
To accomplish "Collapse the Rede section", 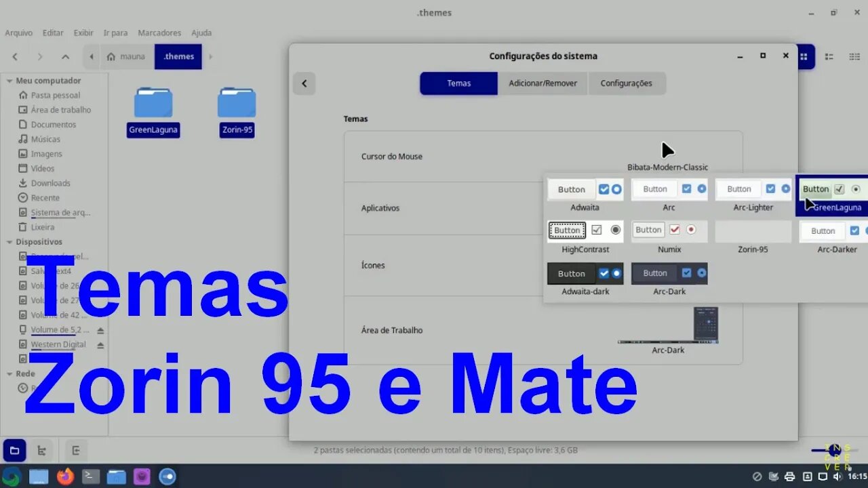I will coord(9,373).
